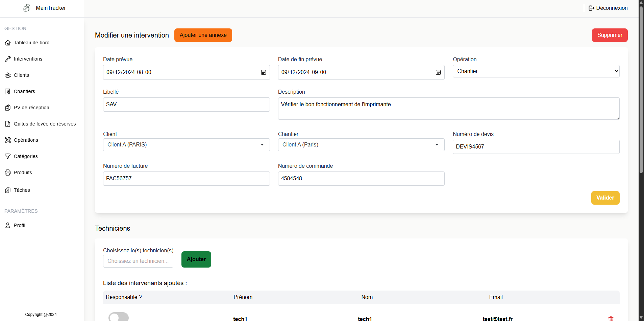Open the Client selection dropdown
This screenshot has height=321, width=644.
coord(186,145)
